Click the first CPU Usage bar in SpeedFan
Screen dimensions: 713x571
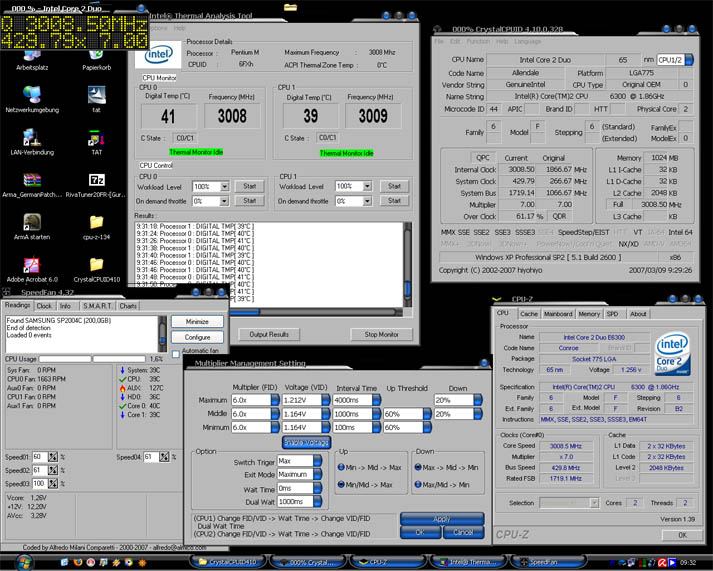65,359
